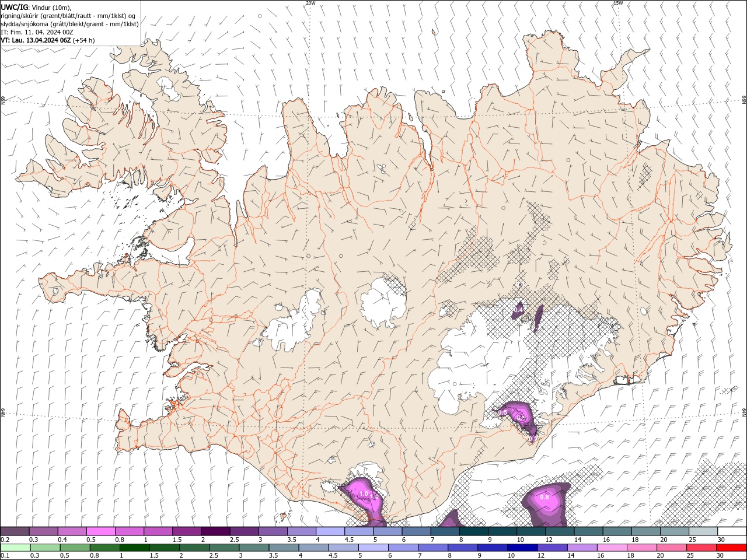Select the bright red swatch labeled 30 in lower row
Image resolution: width=747 pixels, height=560 pixels.
tap(731, 548)
